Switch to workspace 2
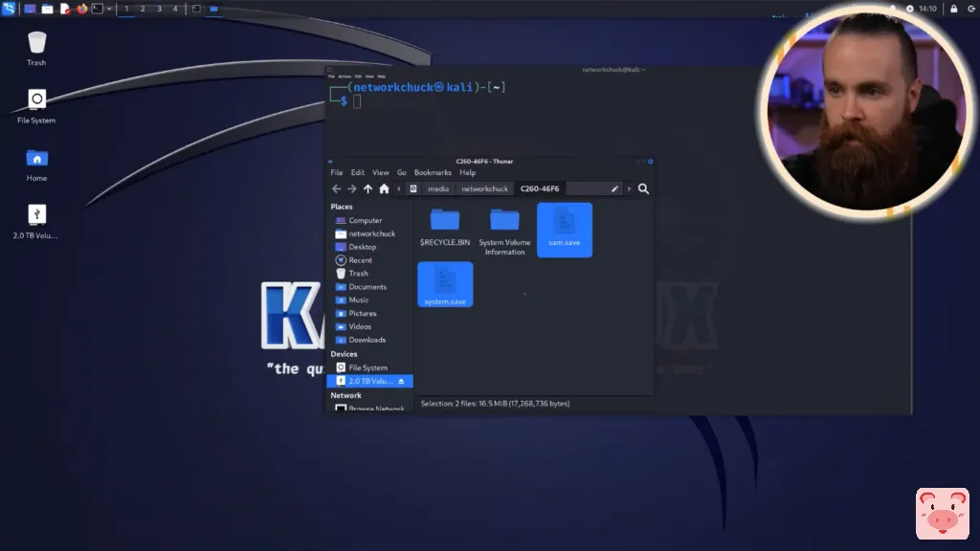The width and height of the screenshot is (980, 551). click(x=143, y=9)
